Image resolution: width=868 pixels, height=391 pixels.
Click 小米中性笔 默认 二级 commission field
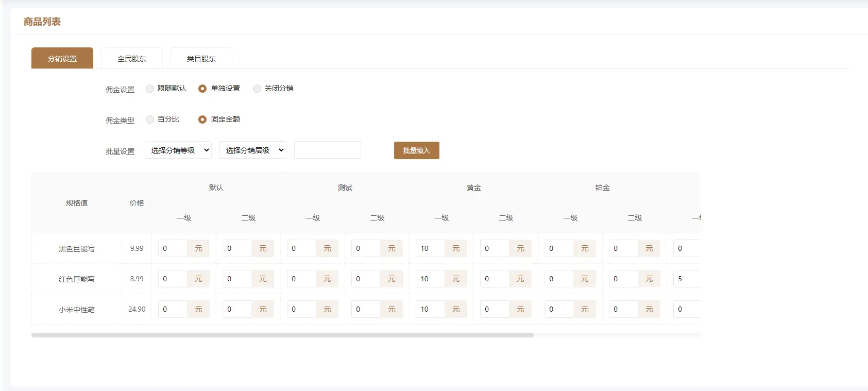coord(237,309)
